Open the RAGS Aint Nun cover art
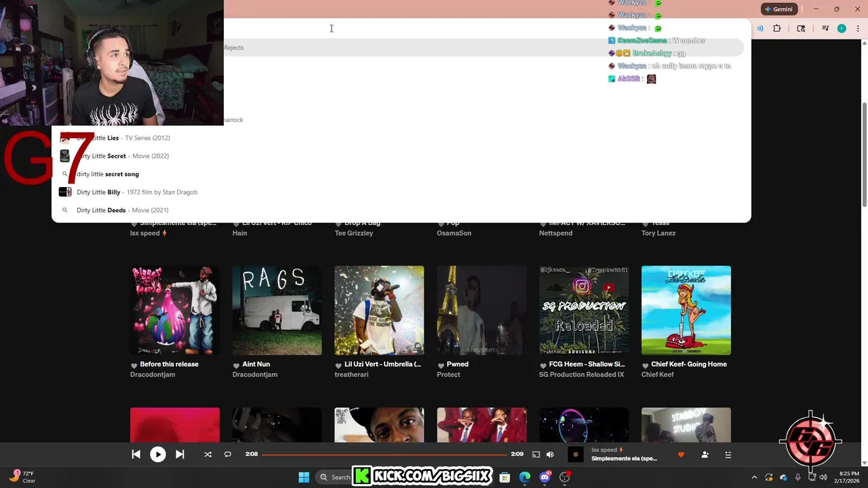Screen dimensions: 868x488 point(277,310)
